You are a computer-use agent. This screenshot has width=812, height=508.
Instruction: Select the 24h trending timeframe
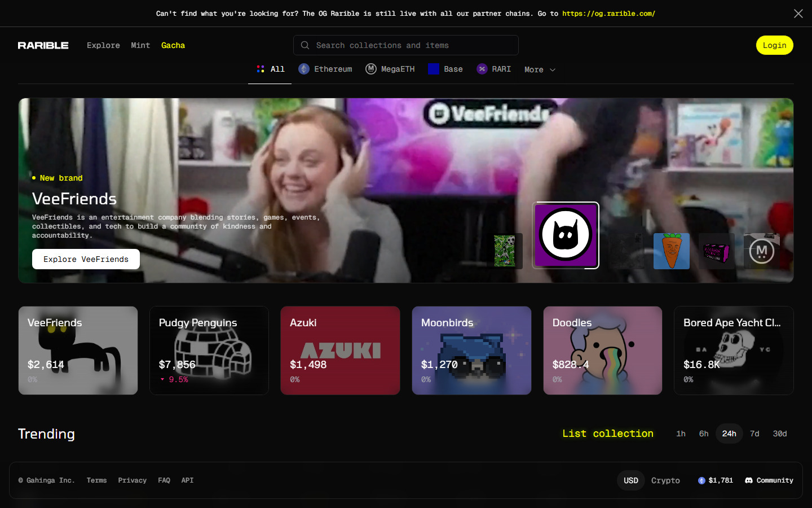pos(729,433)
